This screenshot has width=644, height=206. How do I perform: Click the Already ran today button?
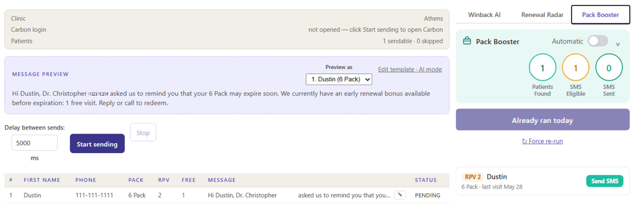tap(543, 120)
